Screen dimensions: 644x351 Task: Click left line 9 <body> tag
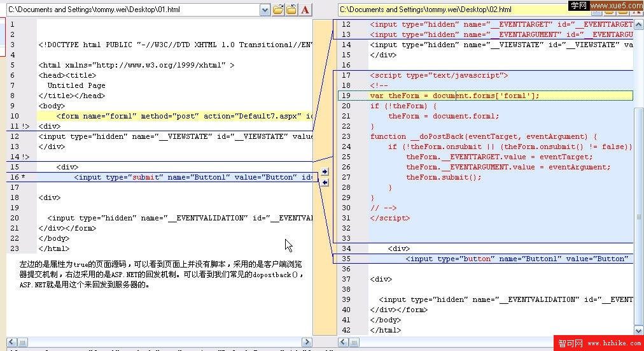52,106
